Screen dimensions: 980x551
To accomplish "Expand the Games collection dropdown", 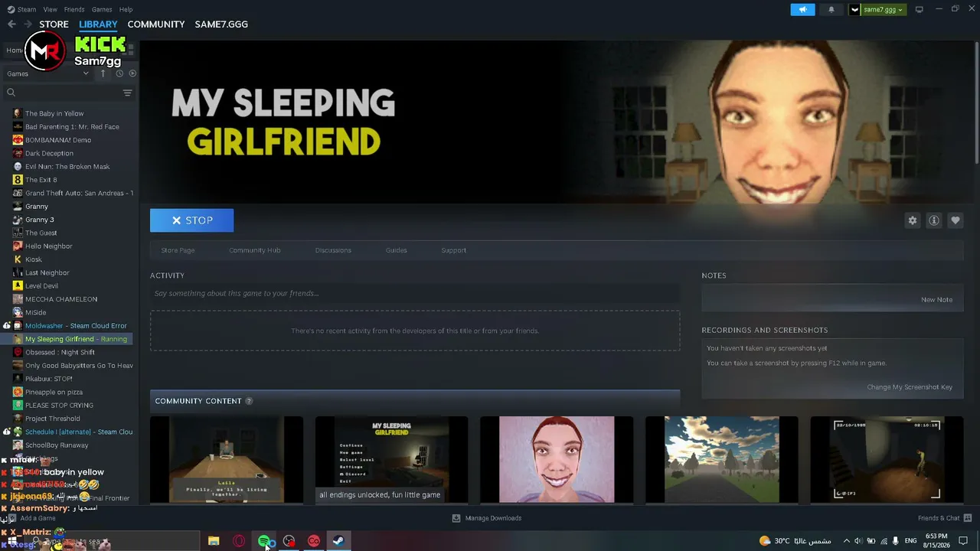I will [x=48, y=73].
